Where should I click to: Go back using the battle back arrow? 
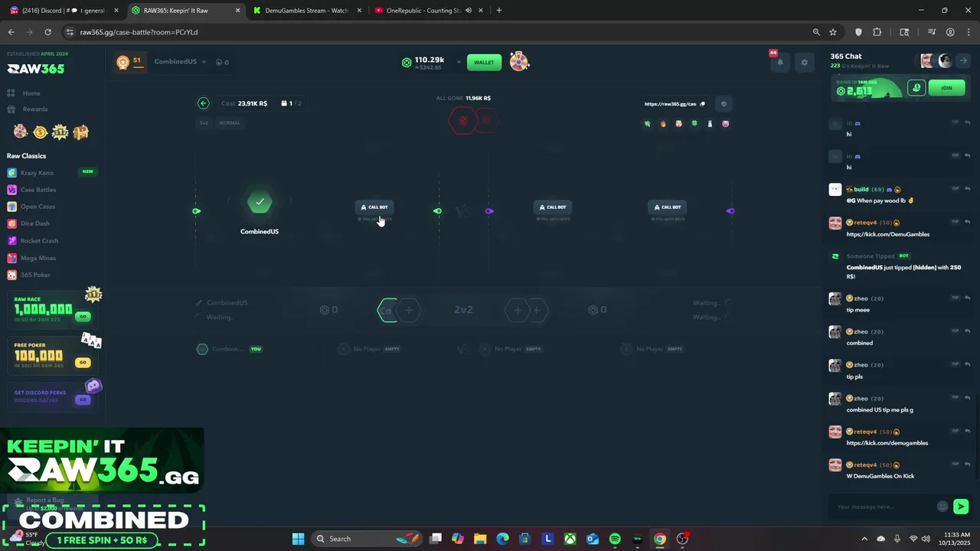(203, 103)
